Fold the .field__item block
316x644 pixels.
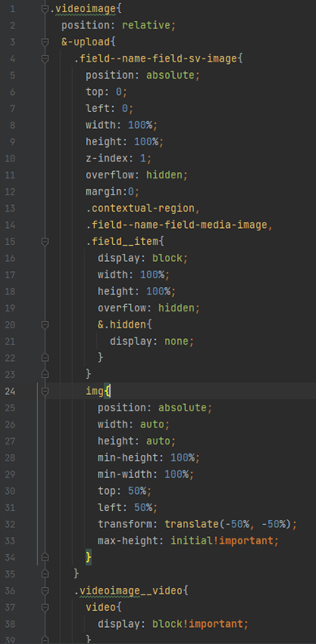click(x=45, y=242)
